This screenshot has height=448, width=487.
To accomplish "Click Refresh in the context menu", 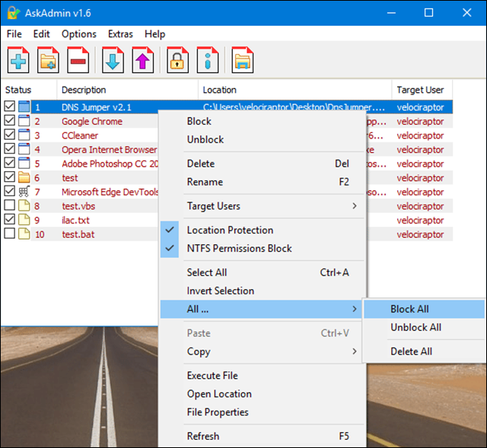I will [263, 436].
